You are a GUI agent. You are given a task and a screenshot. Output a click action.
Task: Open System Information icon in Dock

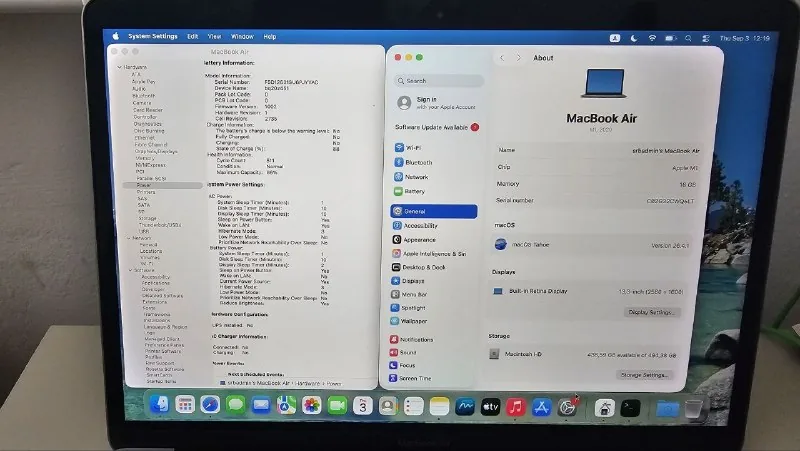point(604,408)
